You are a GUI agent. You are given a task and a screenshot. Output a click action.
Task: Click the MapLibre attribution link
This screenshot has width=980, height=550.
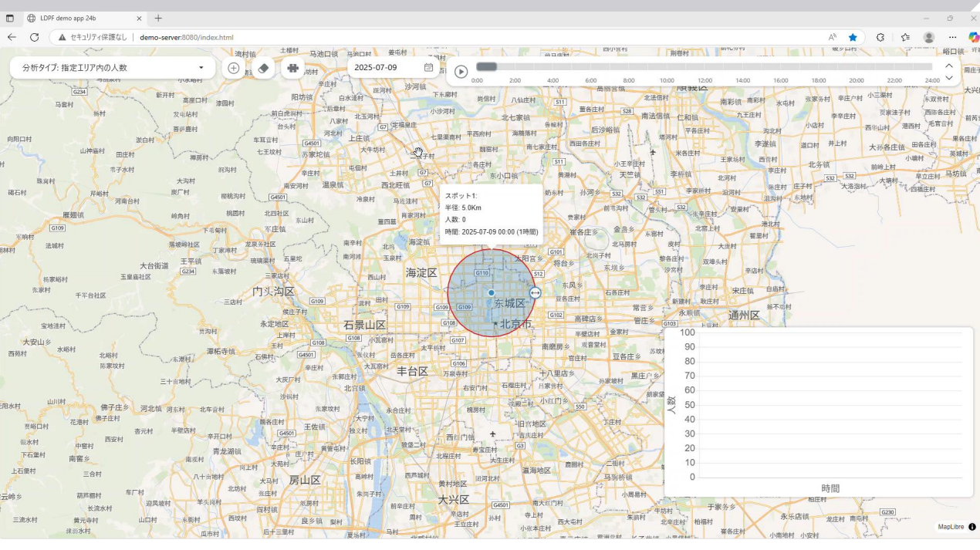coord(950,527)
